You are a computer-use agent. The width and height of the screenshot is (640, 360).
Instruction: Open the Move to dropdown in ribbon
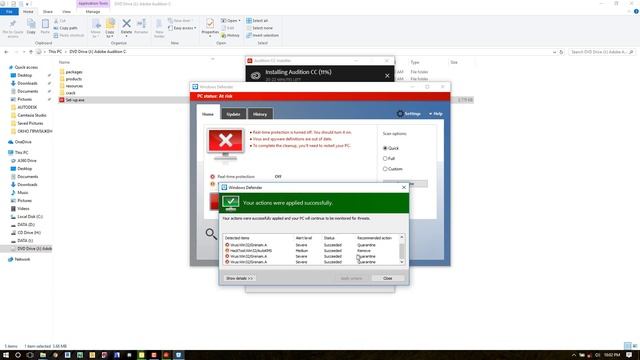click(x=96, y=28)
